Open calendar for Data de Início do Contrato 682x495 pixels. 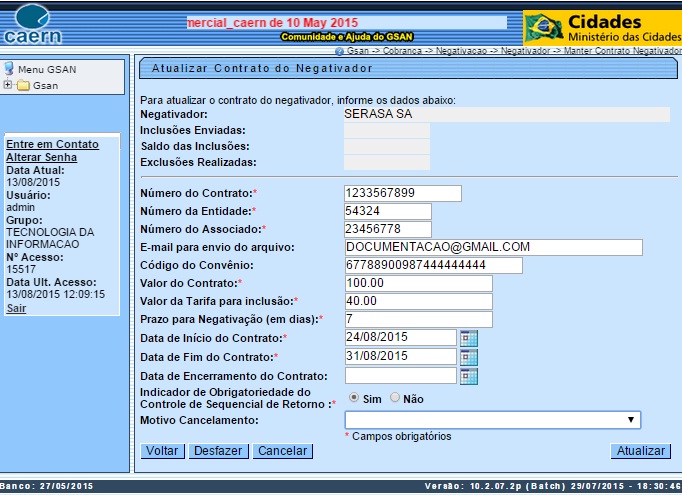(x=469, y=338)
